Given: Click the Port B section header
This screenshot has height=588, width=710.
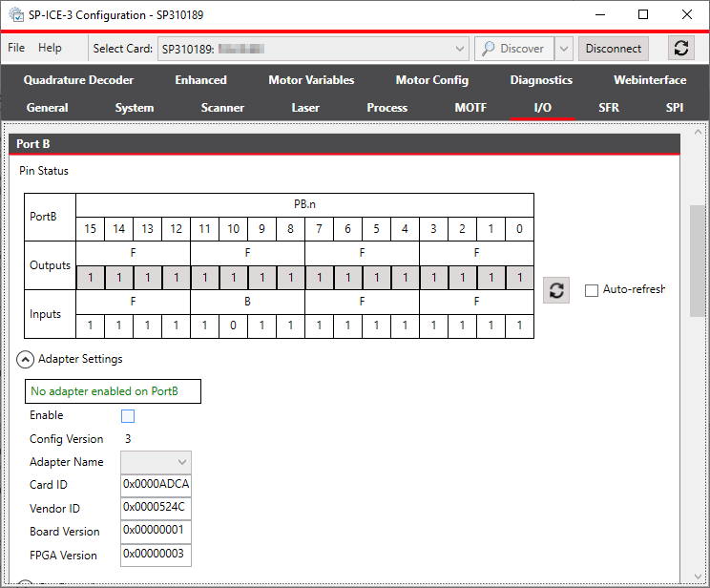Looking at the screenshot, I should pyautogui.click(x=345, y=144).
